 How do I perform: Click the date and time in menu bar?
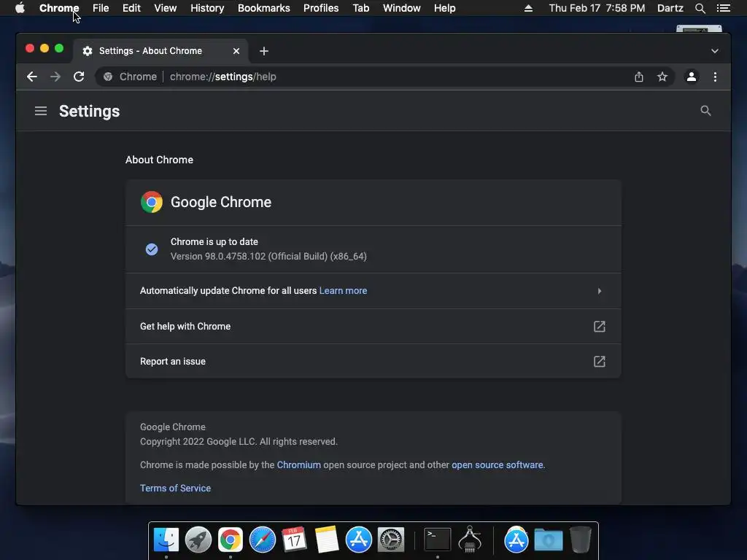[597, 8]
